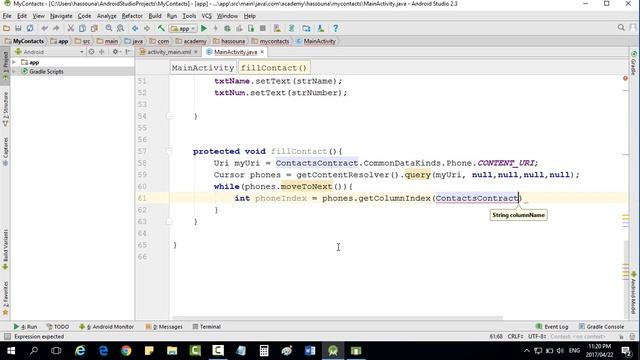
Task: Open the Gradle Console panel
Action: coord(601,327)
